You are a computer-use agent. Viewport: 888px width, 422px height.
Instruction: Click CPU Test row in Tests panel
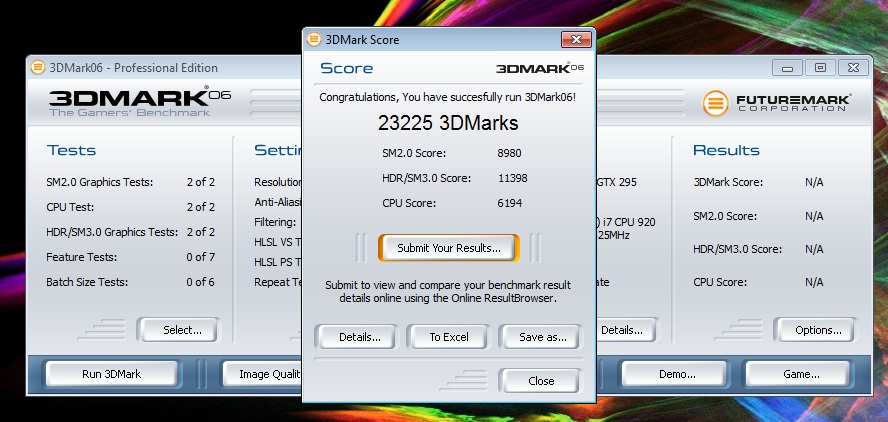click(130, 207)
